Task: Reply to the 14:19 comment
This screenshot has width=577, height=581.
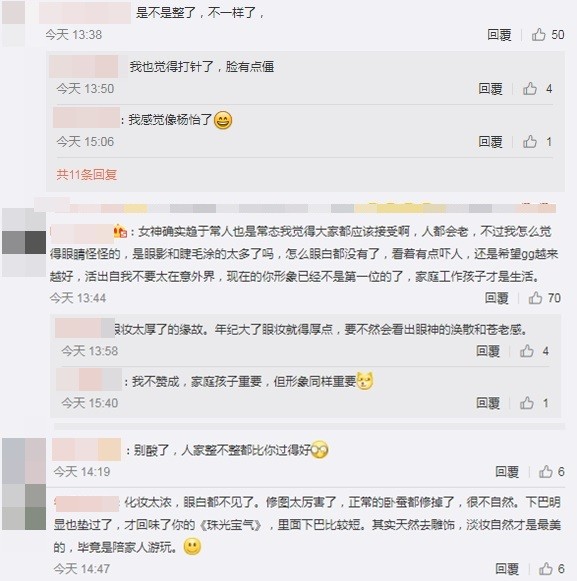Action: (x=507, y=472)
